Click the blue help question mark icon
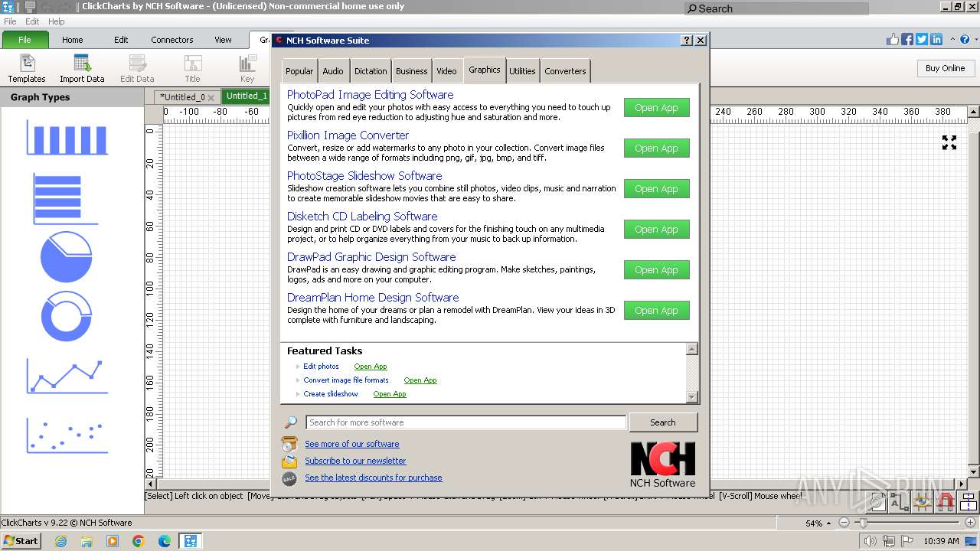Screen dimensions: 980x551 pos(966,40)
